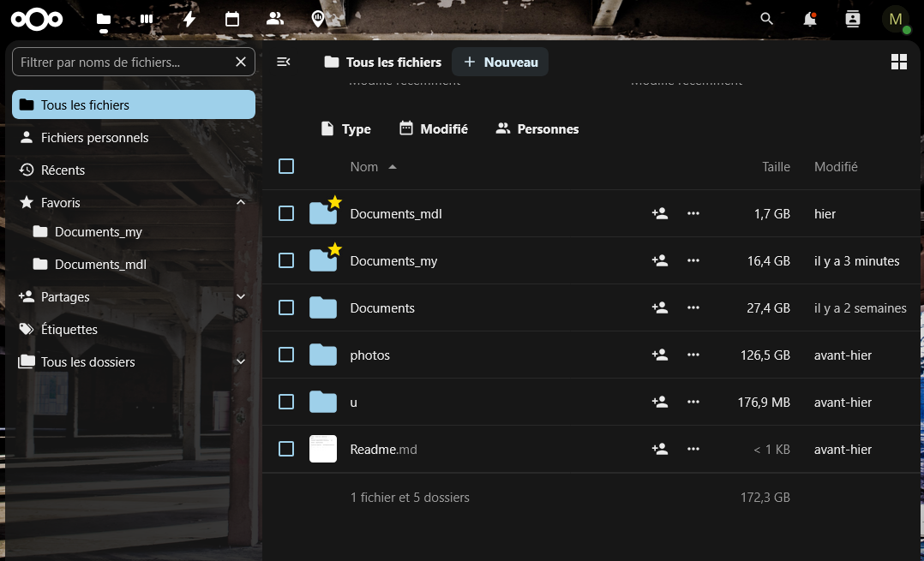
Task: Tick the Readme.md checkbox
Action: pyautogui.click(x=286, y=449)
